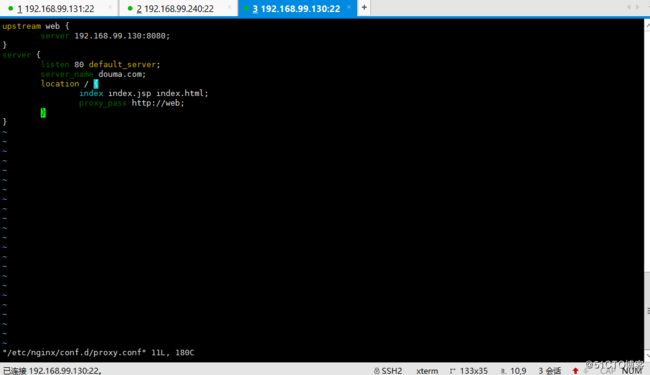The height and width of the screenshot is (375, 650).
Task: Click the xterm terminal type in status bar
Action: pos(427,370)
